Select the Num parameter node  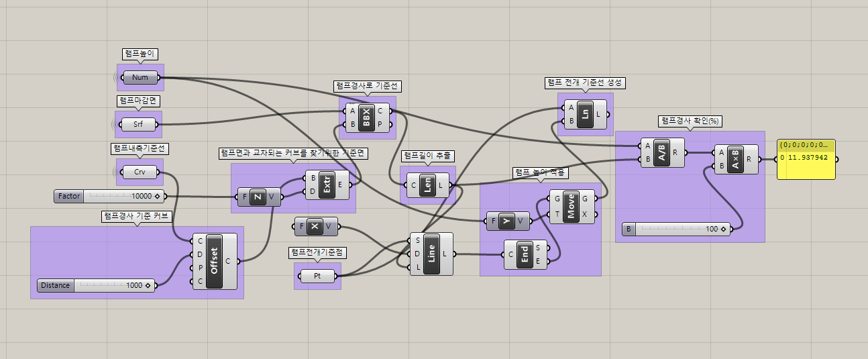[140, 78]
